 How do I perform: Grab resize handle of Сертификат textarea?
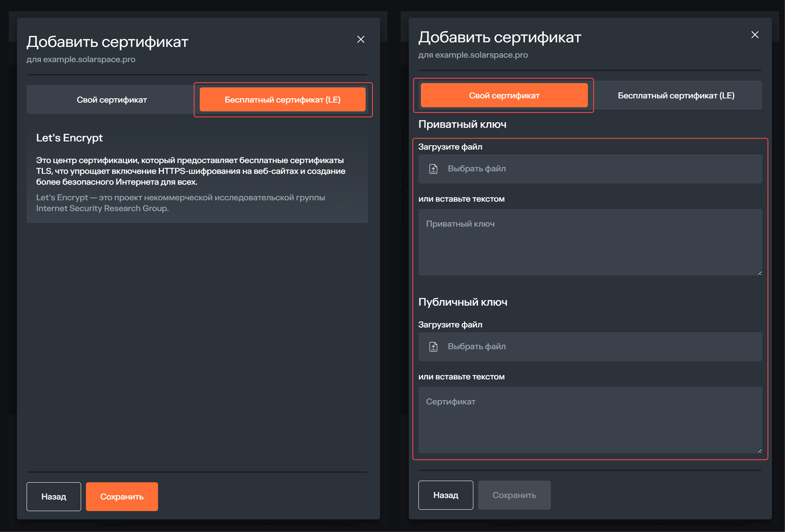[x=759, y=450]
